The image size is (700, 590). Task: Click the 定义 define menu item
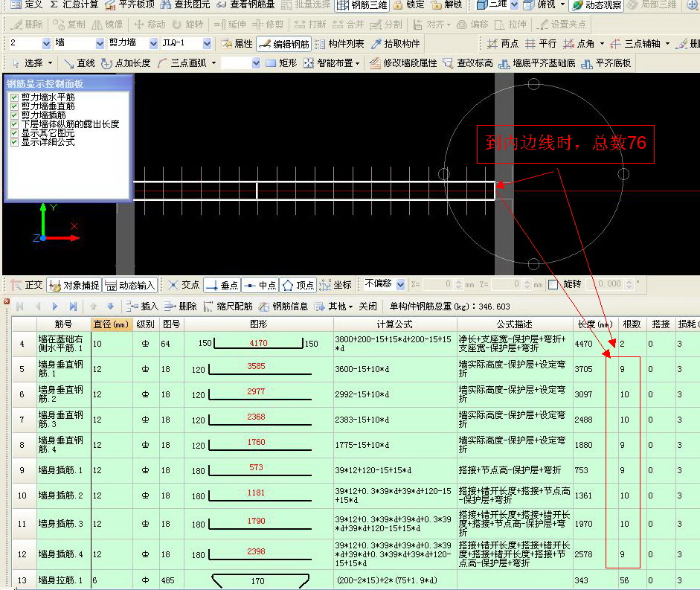[27, 4]
